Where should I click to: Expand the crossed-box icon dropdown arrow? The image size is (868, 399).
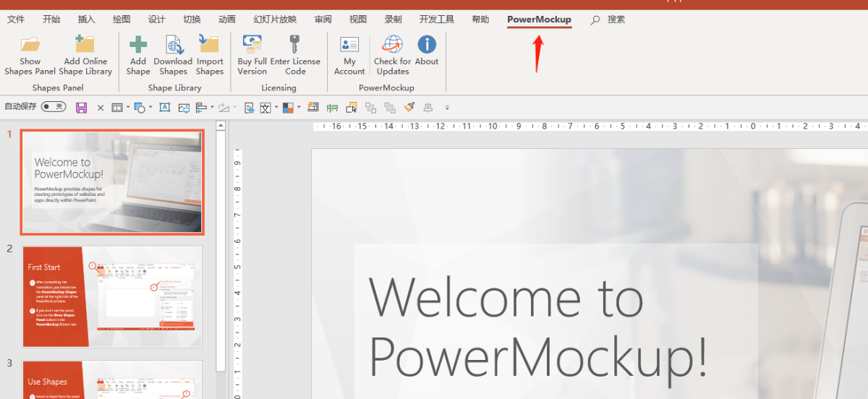click(276, 108)
